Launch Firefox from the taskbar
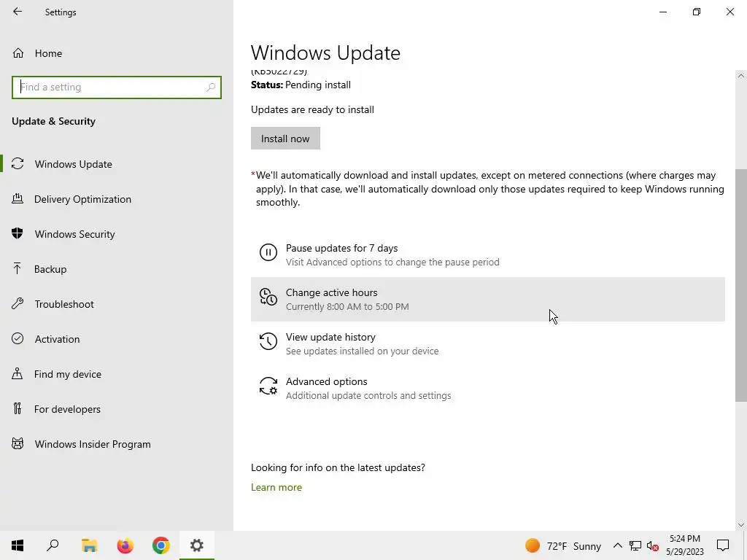 [x=125, y=545]
